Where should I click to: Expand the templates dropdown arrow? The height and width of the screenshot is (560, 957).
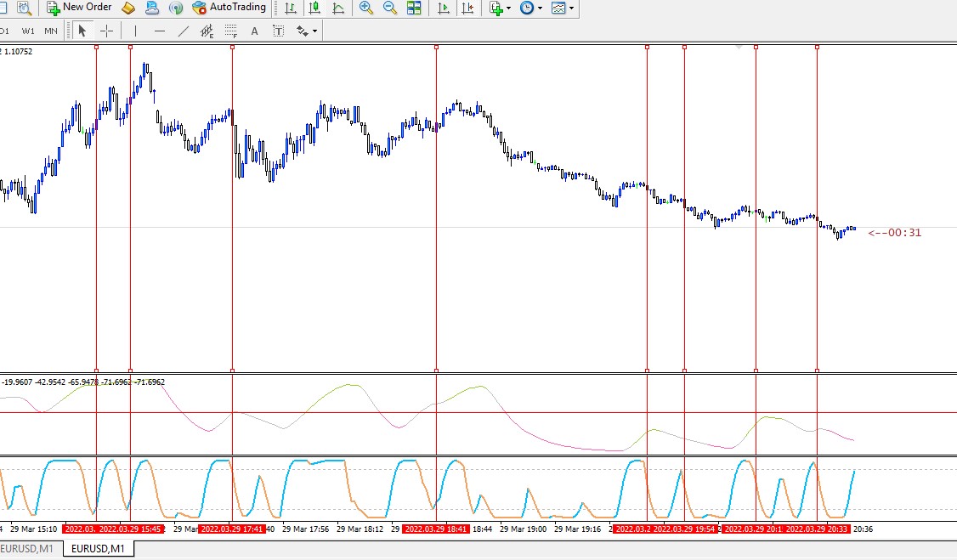tap(572, 8)
